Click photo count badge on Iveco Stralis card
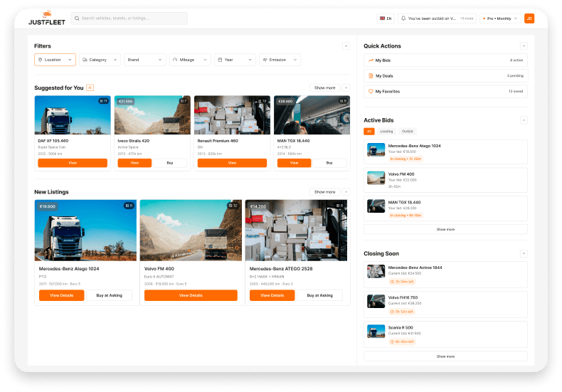This screenshot has width=562, height=392. (184, 101)
